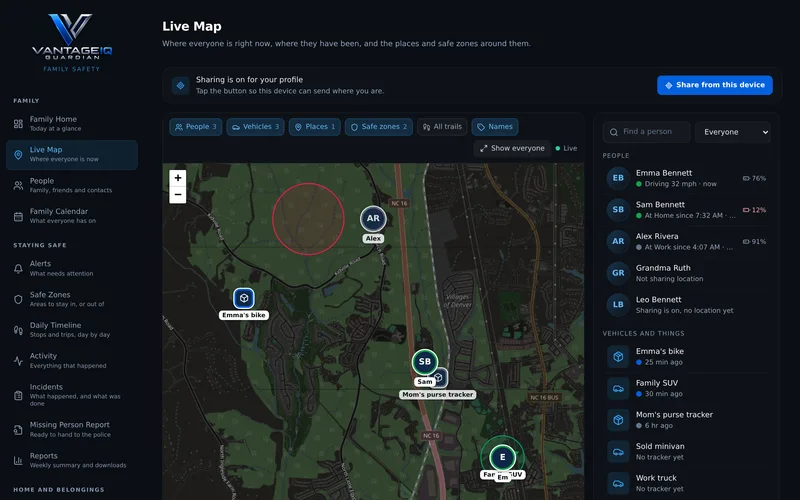
Task: Select Sam's SB marker on the map
Action: click(x=424, y=361)
